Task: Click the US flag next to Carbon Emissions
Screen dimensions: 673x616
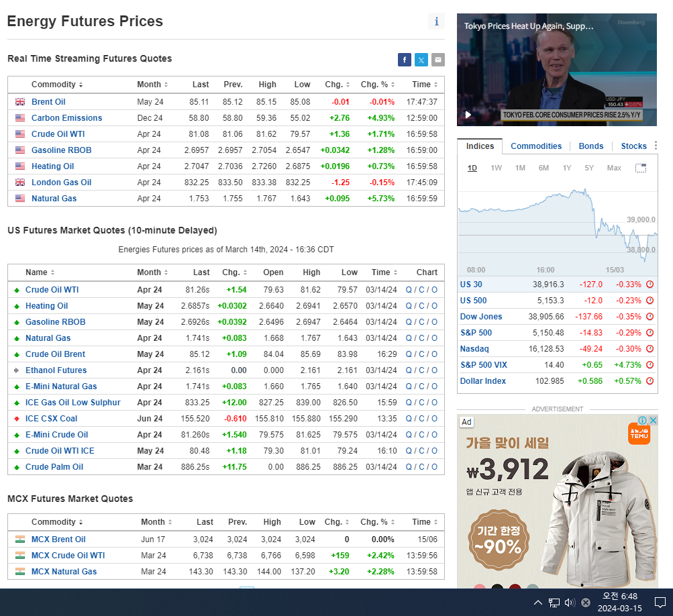Action: (20, 117)
